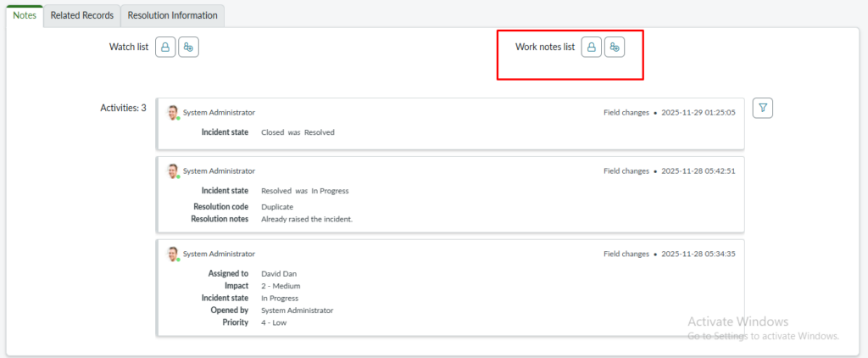
Task: Click the Activate Windows watermark text
Action: coord(737,322)
